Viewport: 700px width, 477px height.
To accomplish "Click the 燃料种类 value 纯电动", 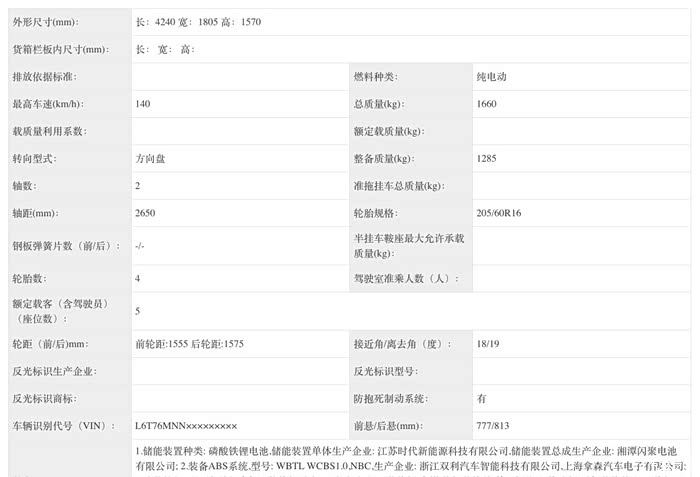I will click(x=497, y=76).
